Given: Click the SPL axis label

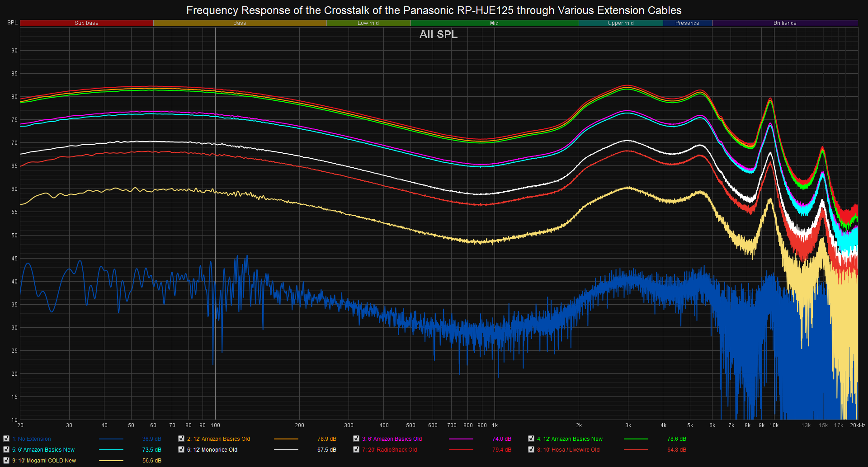Looking at the screenshot, I should (12, 23).
